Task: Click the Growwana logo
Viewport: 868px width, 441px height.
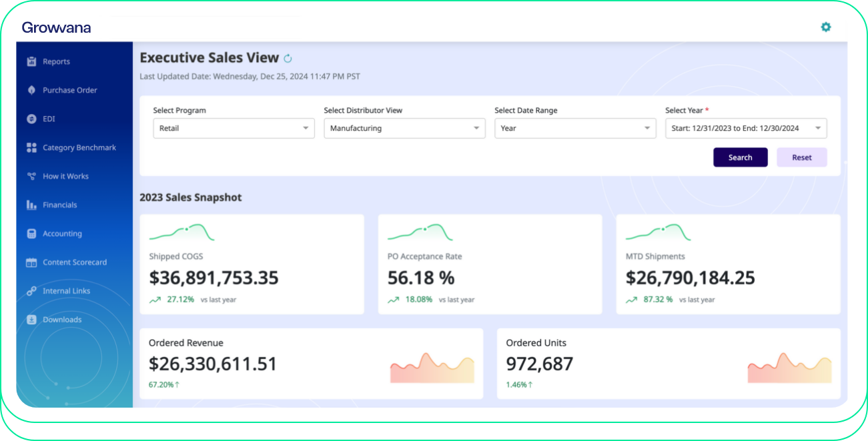Action: (57, 27)
